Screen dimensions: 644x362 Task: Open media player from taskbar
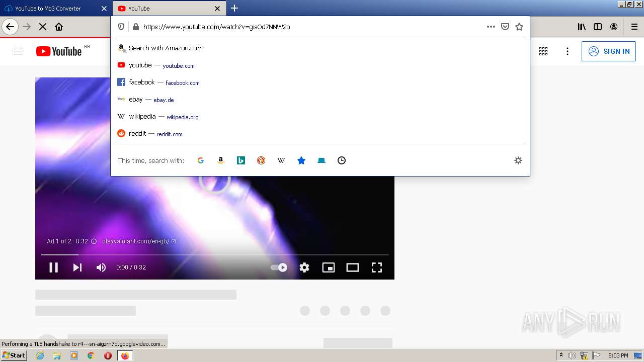pyautogui.click(x=74, y=355)
